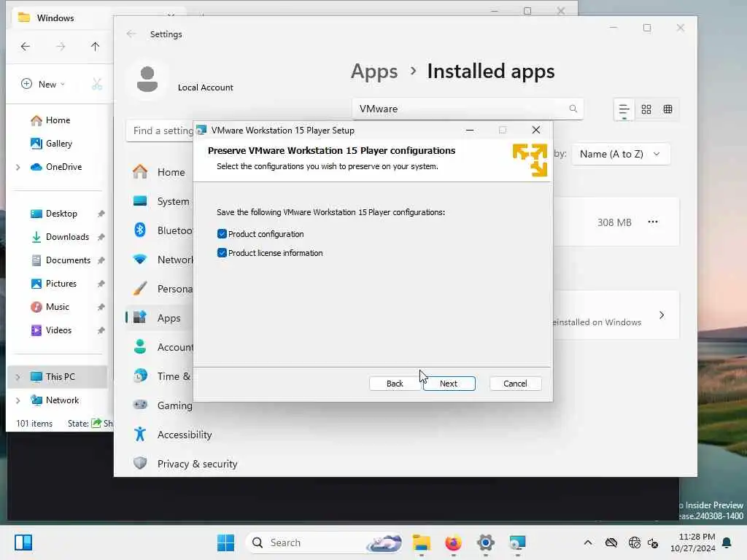Open Videos in Explorer quick access
The width and height of the screenshot is (747, 560).
click(x=58, y=330)
